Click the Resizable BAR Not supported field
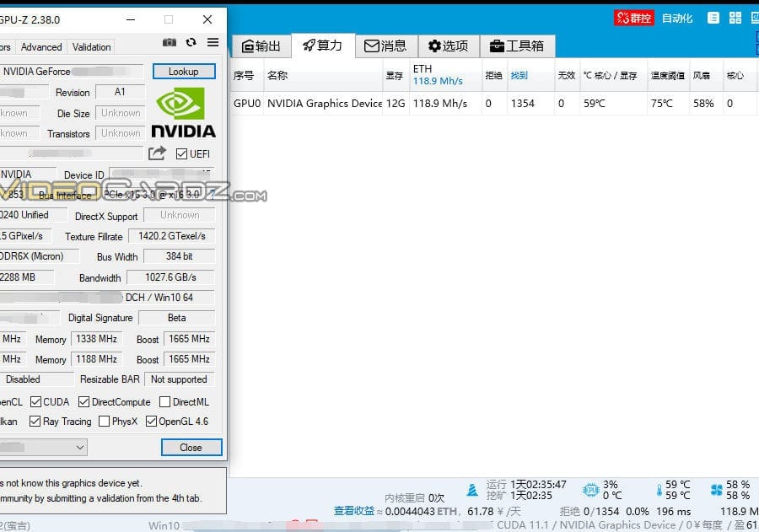 (x=179, y=379)
